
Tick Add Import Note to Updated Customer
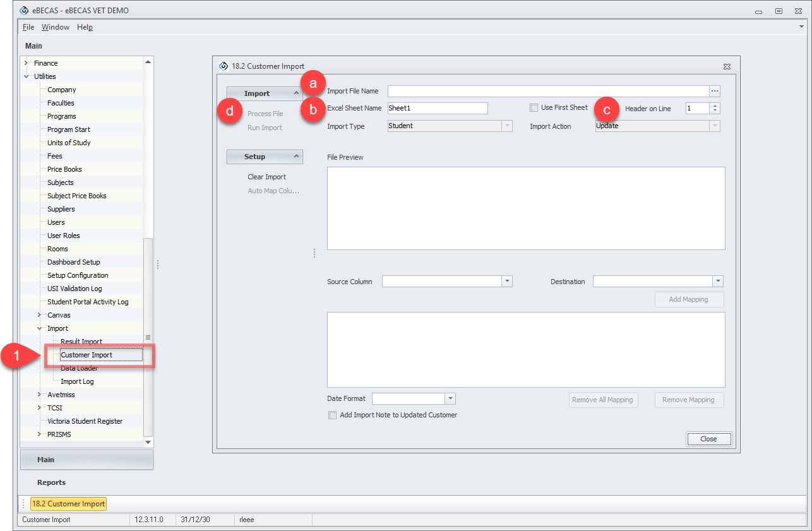point(333,415)
